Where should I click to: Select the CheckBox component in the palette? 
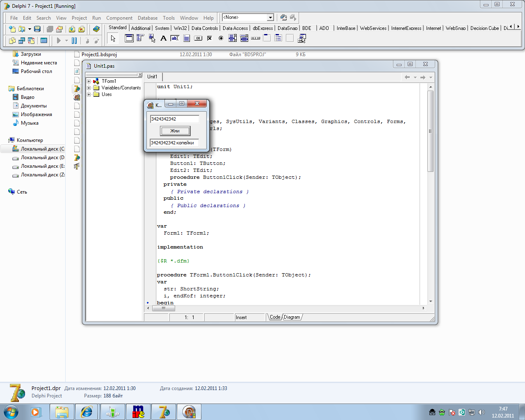pyautogui.click(x=210, y=39)
